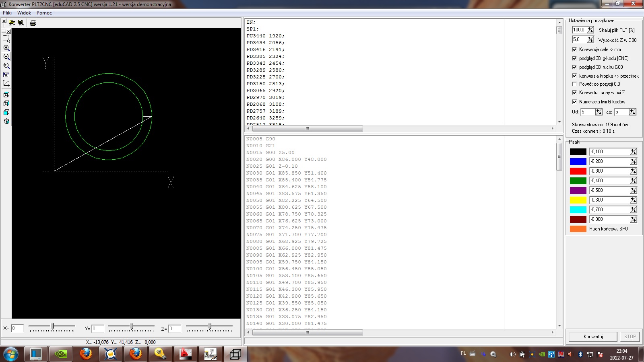This screenshot has width=644, height=362.
Task: Click the printer icon in toolbar
Action: [33, 23]
